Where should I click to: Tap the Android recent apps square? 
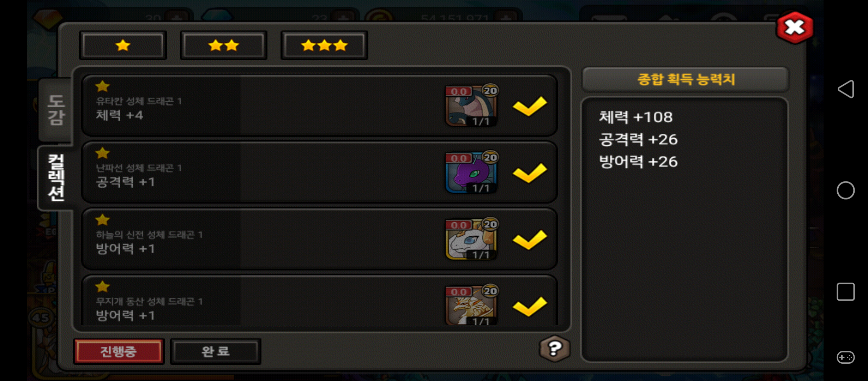(846, 292)
